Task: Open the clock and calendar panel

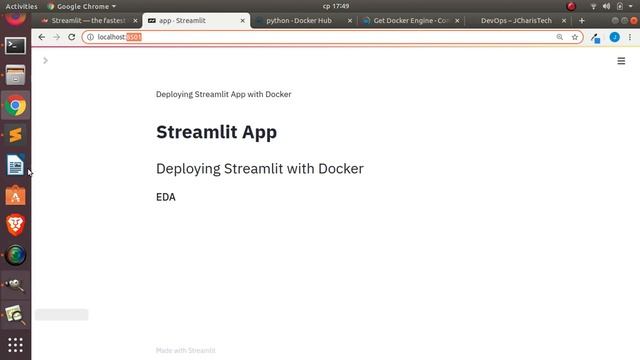Action: (x=336, y=6)
